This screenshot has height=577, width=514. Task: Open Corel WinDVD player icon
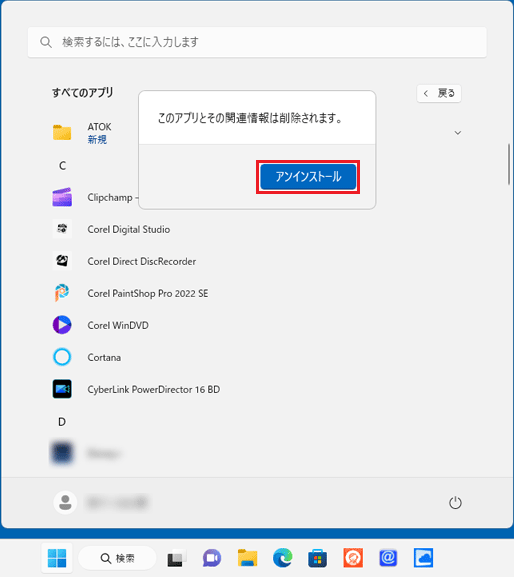62,325
